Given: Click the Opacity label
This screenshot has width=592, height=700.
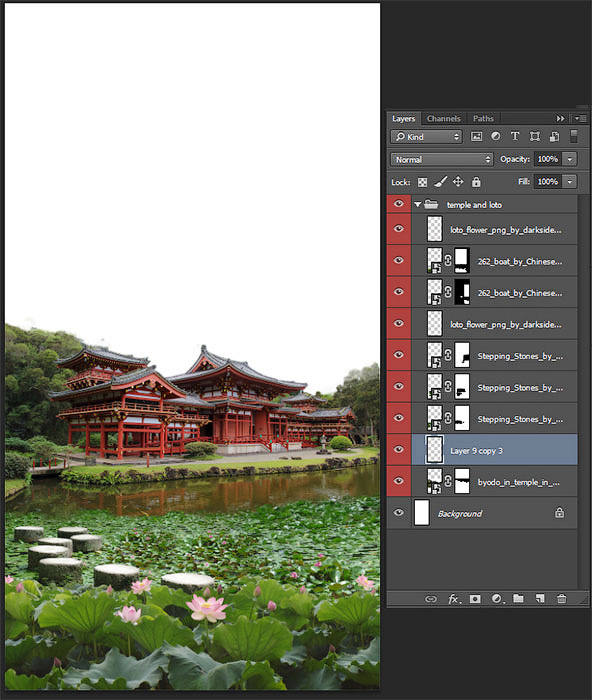Looking at the screenshot, I should coord(515,159).
